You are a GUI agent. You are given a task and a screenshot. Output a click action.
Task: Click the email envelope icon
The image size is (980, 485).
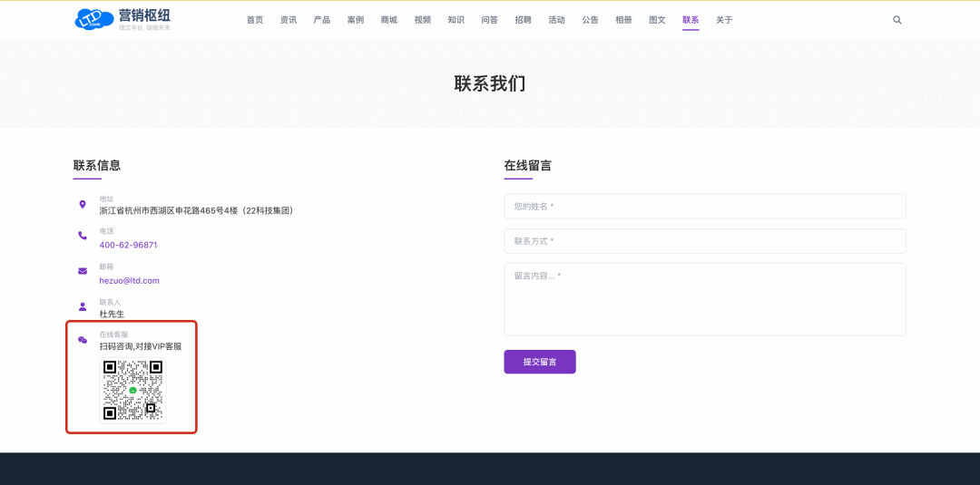(83, 271)
